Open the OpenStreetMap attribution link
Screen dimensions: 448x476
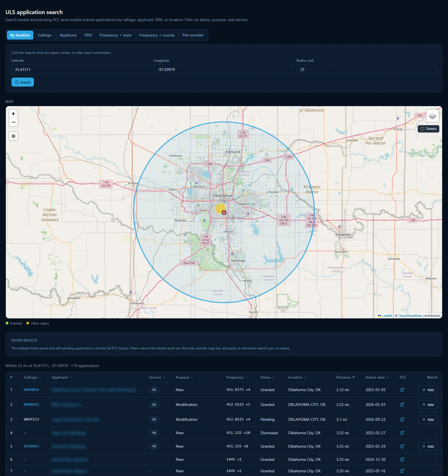click(x=410, y=316)
